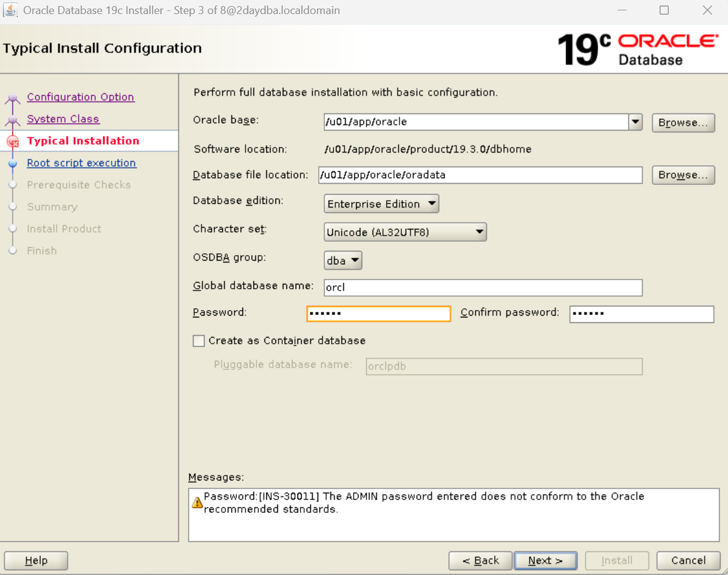Click the Typical Installation current step icon

coord(13,142)
